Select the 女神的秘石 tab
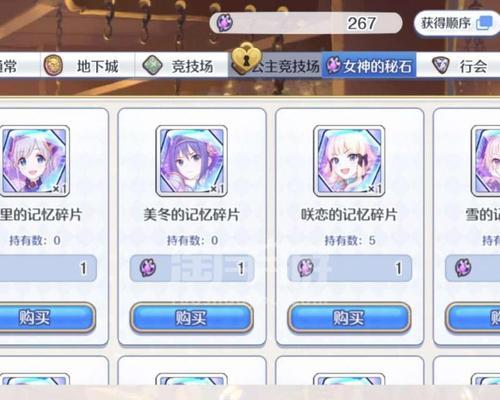Image resolution: width=500 pixels, height=400 pixels. (369, 65)
